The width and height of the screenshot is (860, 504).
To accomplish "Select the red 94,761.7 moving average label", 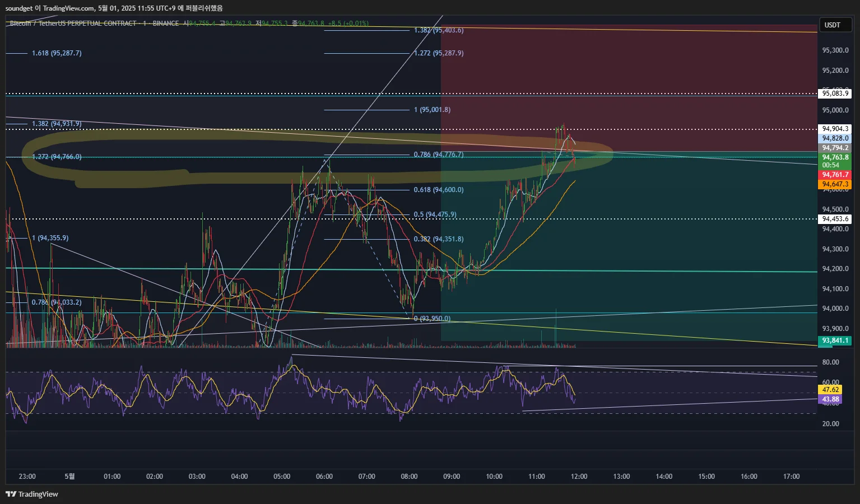I will [x=835, y=175].
